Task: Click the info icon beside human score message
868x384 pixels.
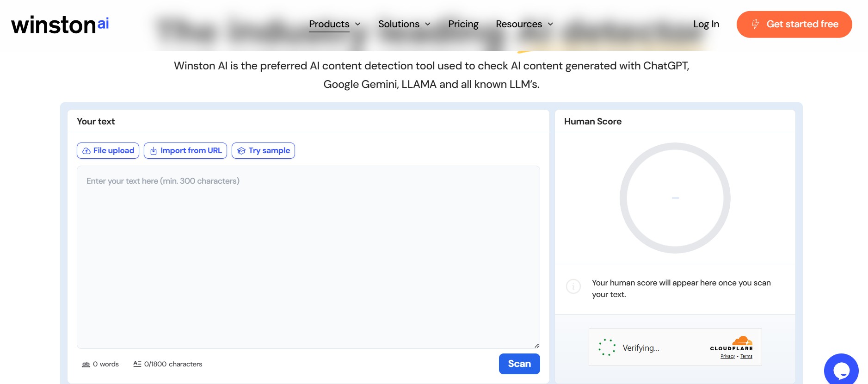Action: pyautogui.click(x=573, y=286)
